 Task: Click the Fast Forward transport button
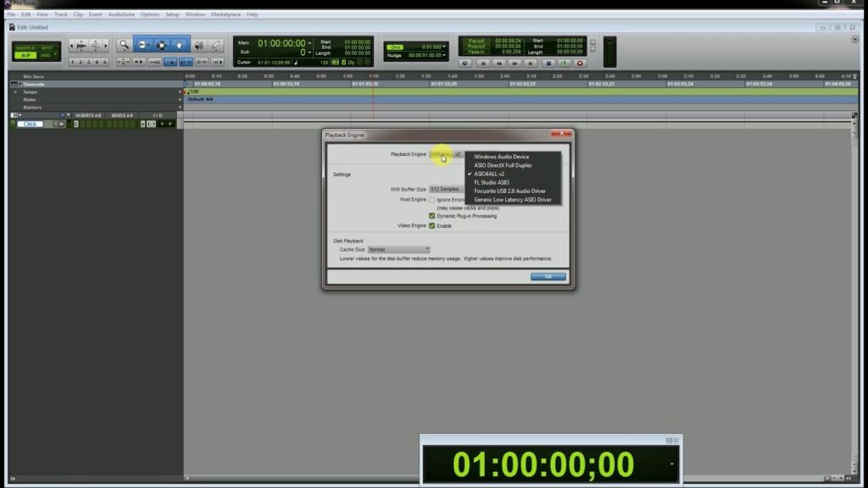click(x=515, y=63)
